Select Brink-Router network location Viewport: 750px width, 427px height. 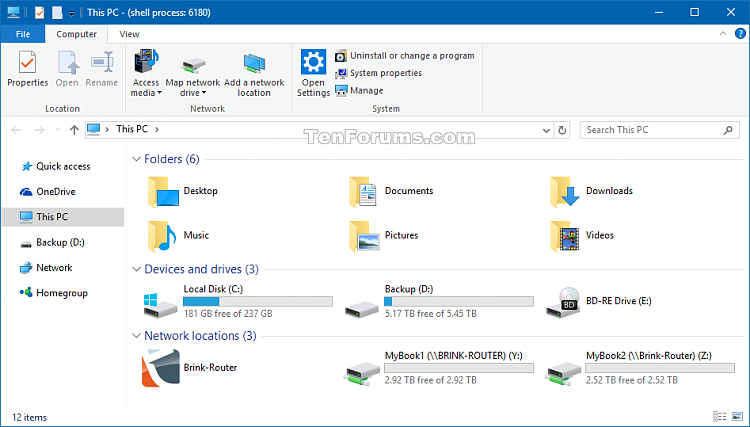[190, 368]
